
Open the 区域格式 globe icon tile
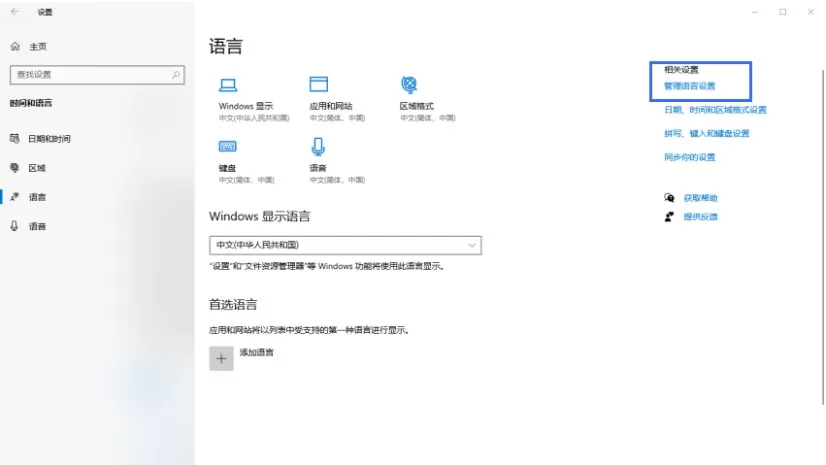pyautogui.click(x=409, y=84)
